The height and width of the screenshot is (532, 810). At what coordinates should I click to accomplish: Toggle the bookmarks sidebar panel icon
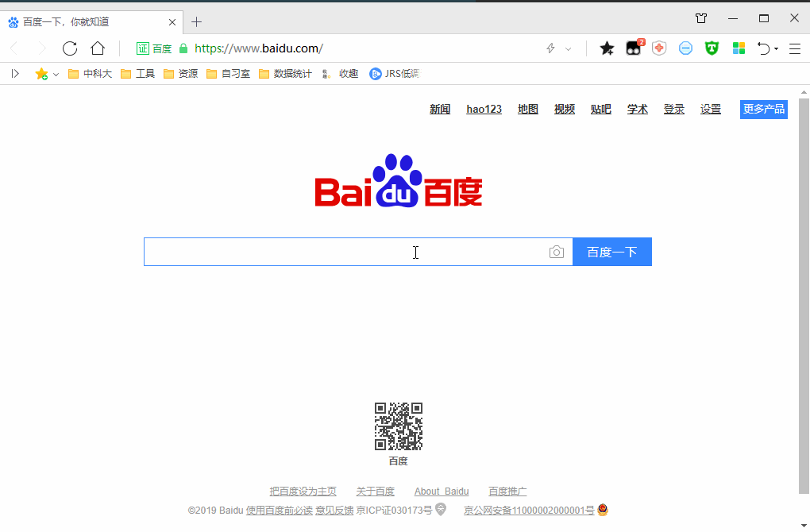(x=15, y=74)
